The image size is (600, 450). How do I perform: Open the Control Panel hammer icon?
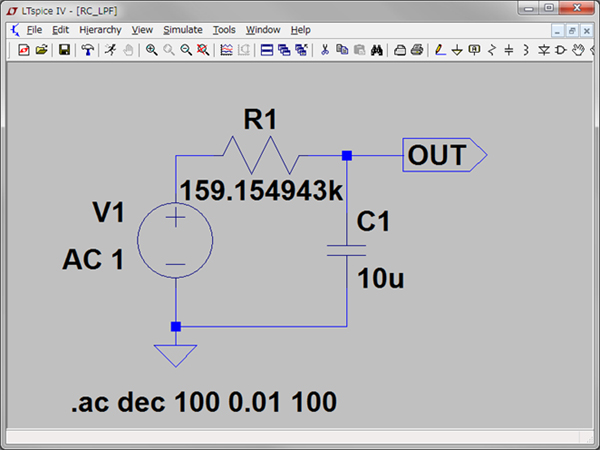click(x=88, y=50)
